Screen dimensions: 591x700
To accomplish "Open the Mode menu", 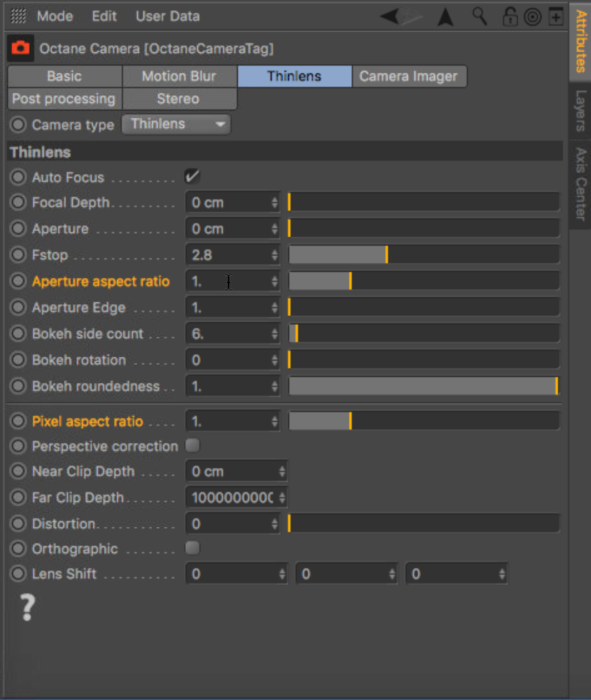I will tap(55, 16).
